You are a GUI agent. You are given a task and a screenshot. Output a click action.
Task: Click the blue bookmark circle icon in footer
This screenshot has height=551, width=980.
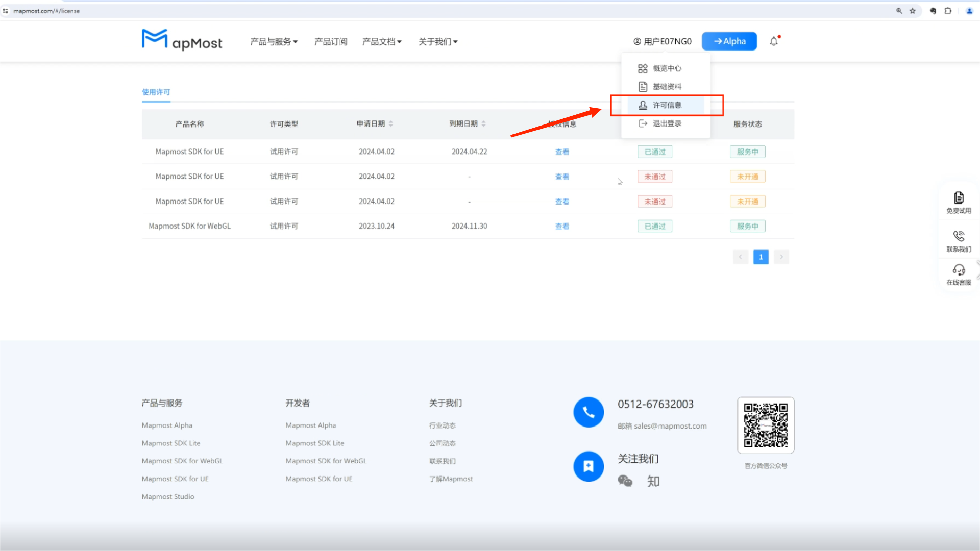pyautogui.click(x=589, y=466)
